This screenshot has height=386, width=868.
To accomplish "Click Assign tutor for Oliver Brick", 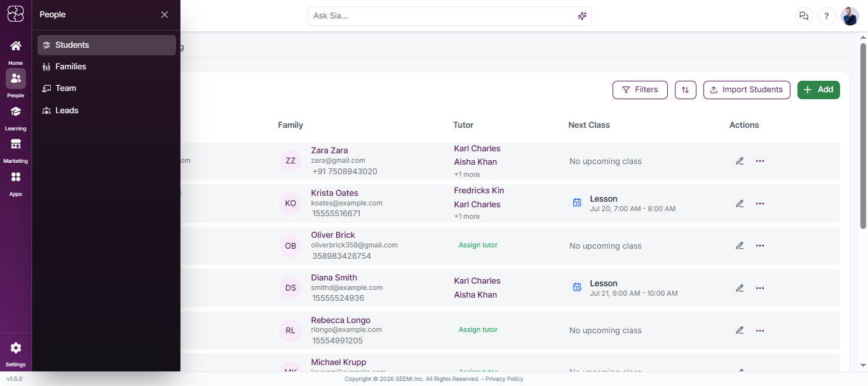I will (478, 245).
